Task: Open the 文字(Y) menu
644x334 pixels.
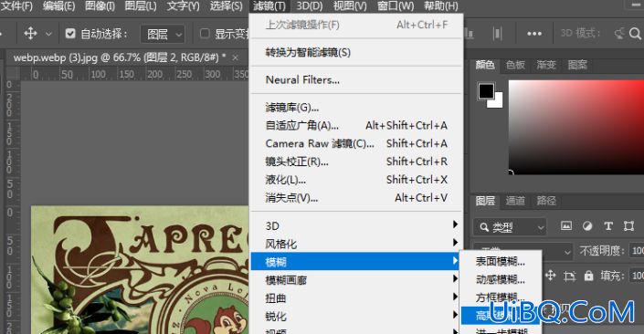Action: [184, 5]
